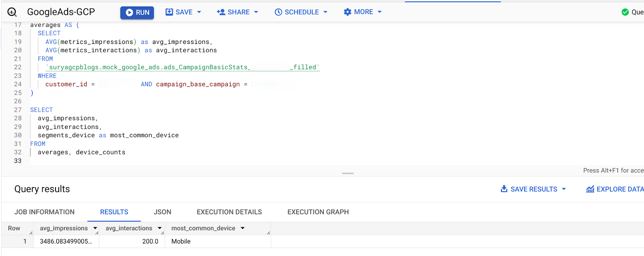Screen dimensions: 644x256
Task: Click the BigQuery query magnifier icon
Action: click(x=12, y=12)
